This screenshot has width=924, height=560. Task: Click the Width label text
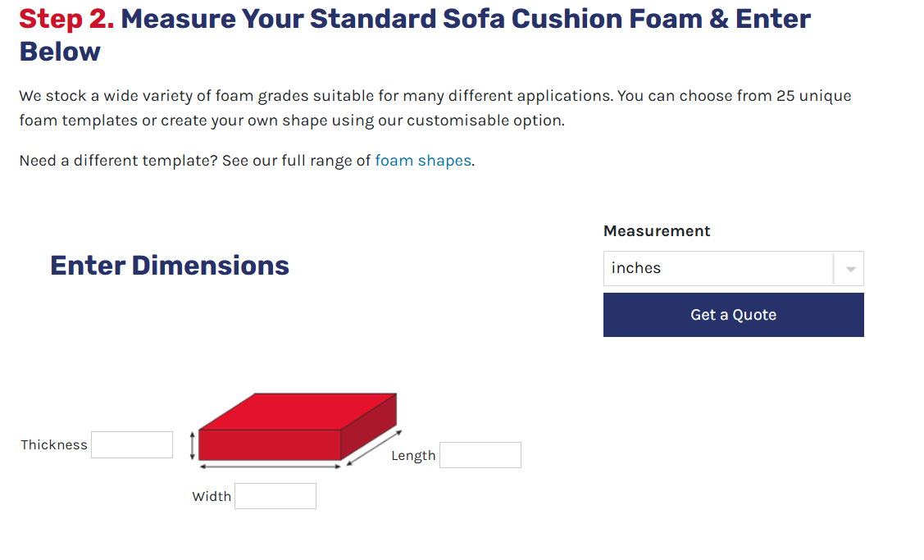(x=212, y=496)
